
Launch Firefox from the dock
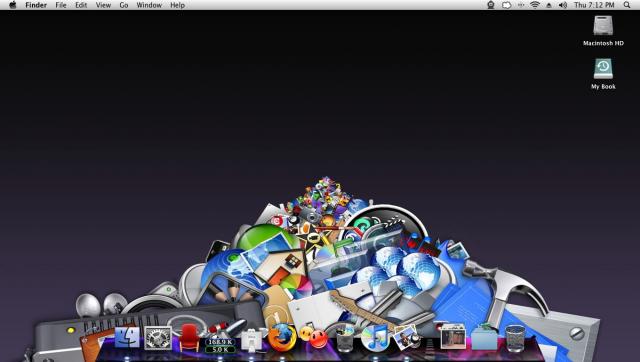282,337
